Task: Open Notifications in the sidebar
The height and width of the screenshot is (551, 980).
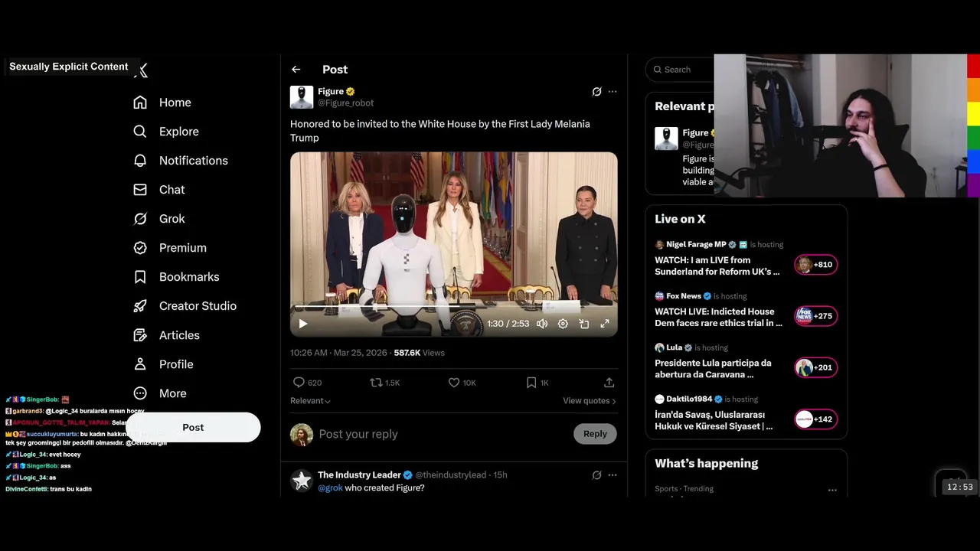Action: tap(193, 161)
